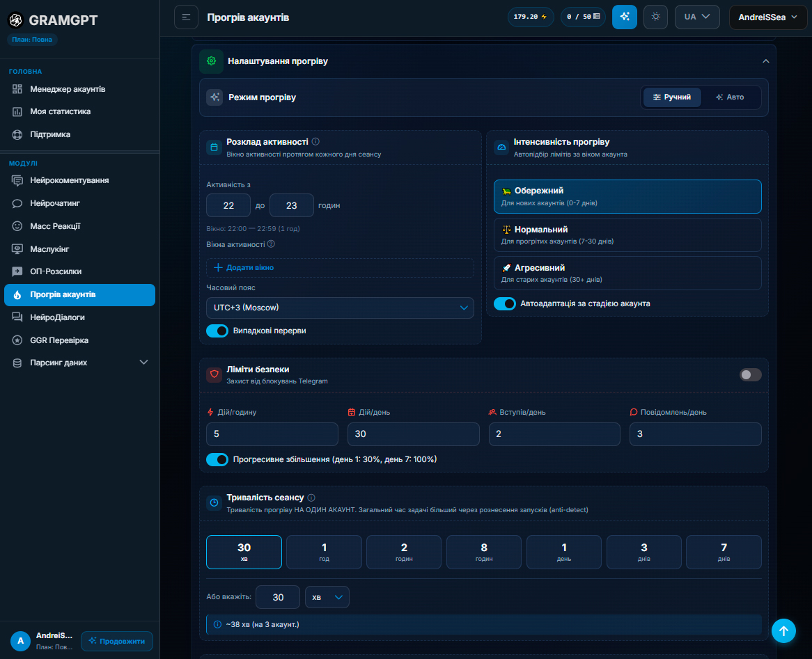
Task: Toggle the Випадкові перерви switch
Action: pyautogui.click(x=217, y=331)
